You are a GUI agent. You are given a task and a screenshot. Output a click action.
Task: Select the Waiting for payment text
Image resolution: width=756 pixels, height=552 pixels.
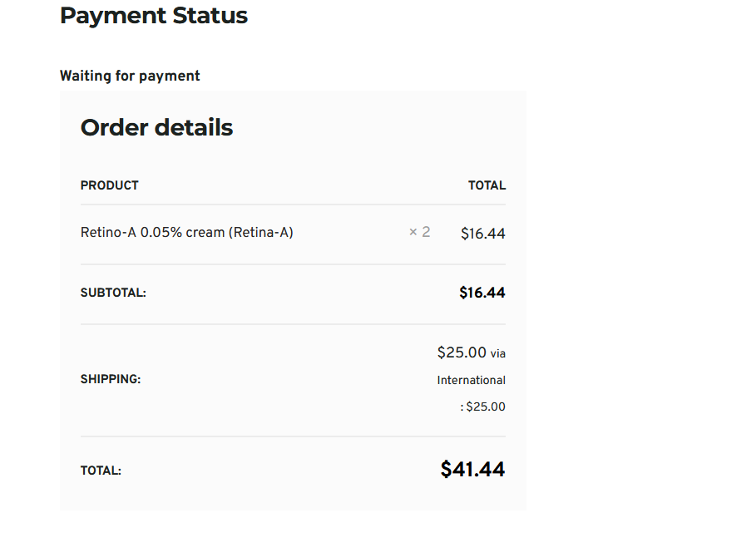pyautogui.click(x=130, y=76)
